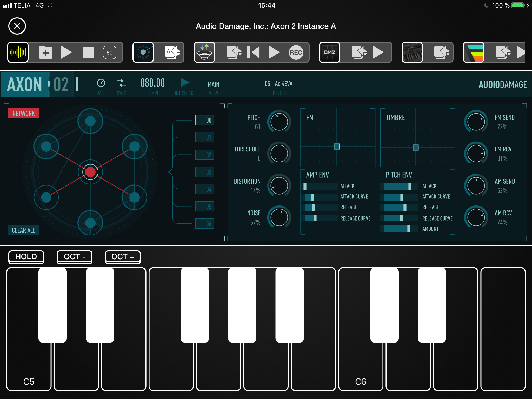Select the upper-right network node
Image resolution: width=532 pixels, height=399 pixels.
[x=135, y=147]
